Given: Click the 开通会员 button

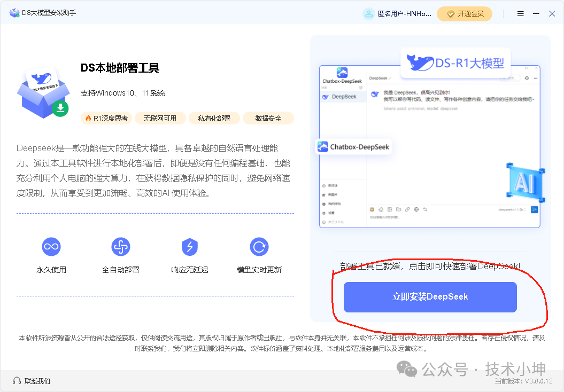Looking at the screenshot, I should (465, 13).
